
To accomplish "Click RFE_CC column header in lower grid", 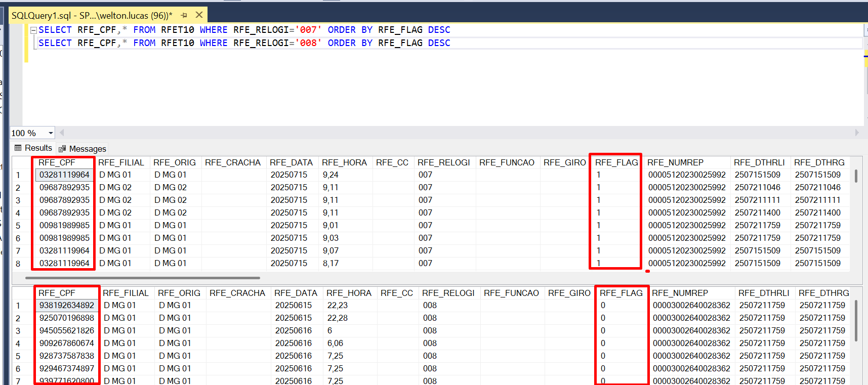I will 397,293.
